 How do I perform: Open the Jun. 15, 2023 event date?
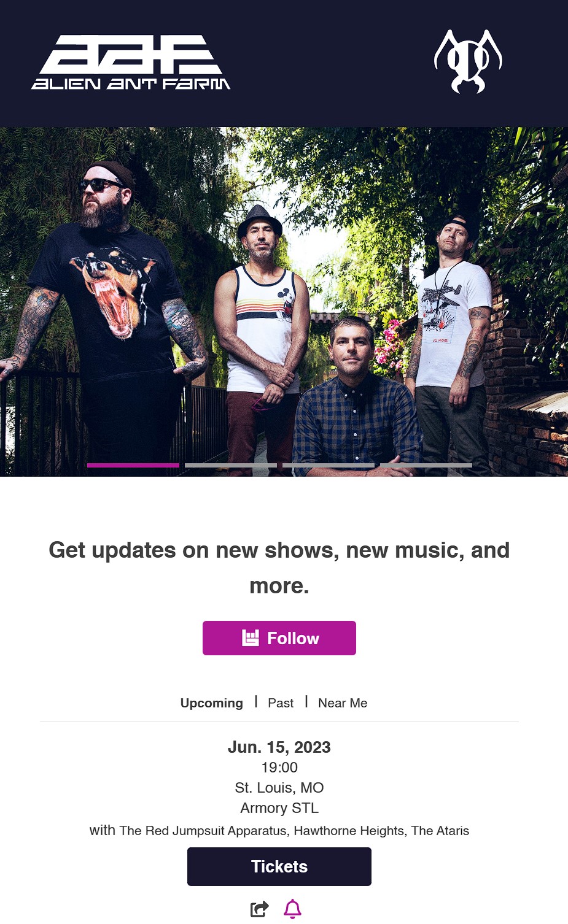[x=279, y=747]
